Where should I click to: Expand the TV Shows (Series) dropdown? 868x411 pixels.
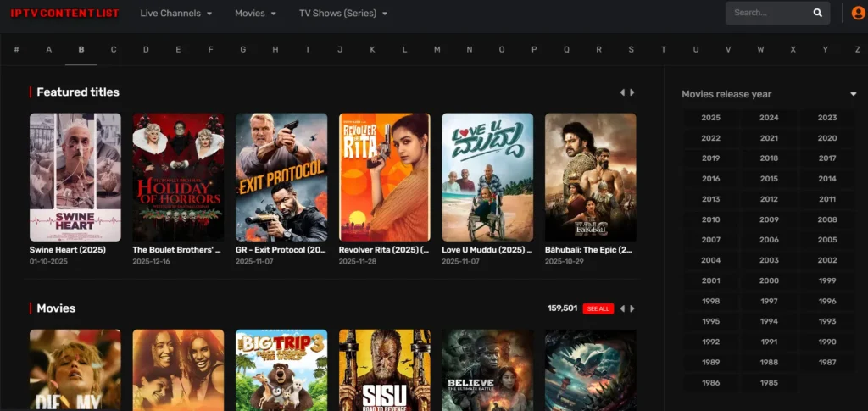click(x=342, y=14)
